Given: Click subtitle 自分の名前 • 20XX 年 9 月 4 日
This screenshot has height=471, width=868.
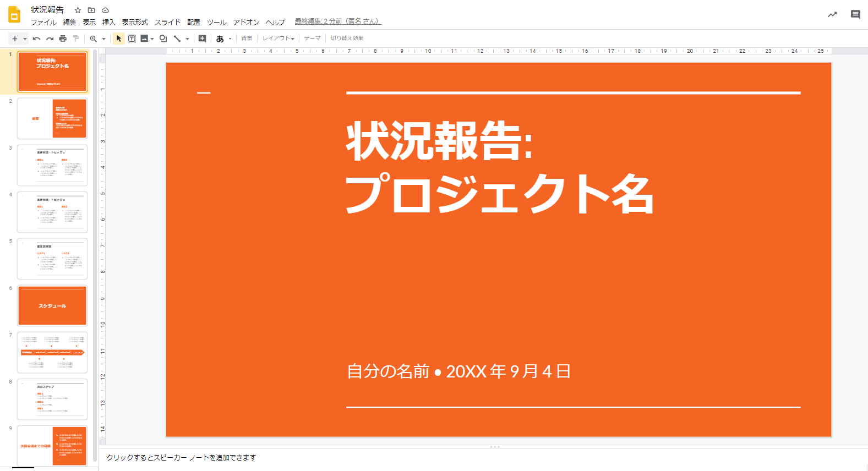Looking at the screenshot, I should (x=458, y=371).
